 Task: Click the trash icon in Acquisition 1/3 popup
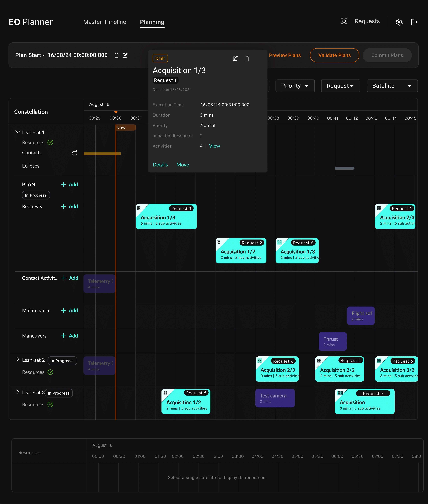coord(247,59)
